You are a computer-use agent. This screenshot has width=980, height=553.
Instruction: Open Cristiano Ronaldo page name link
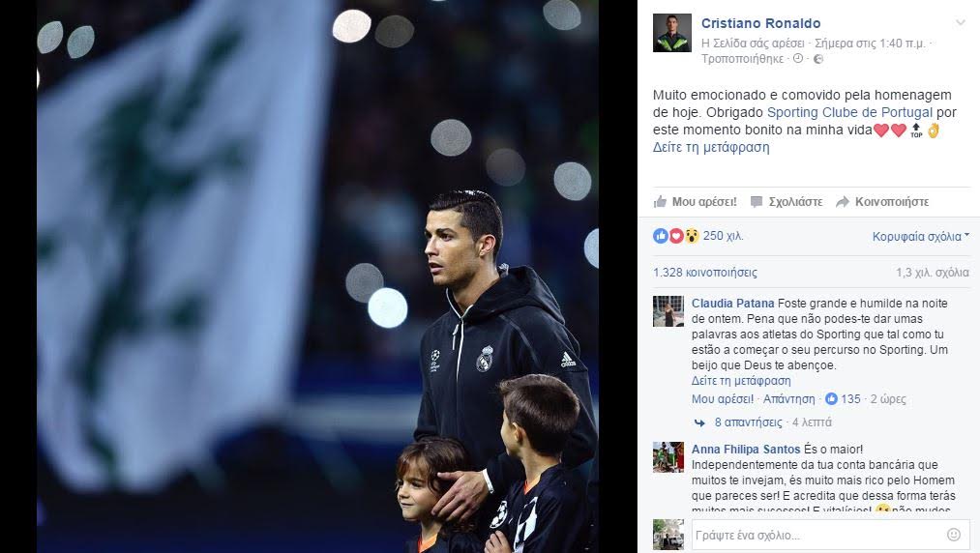point(760,23)
